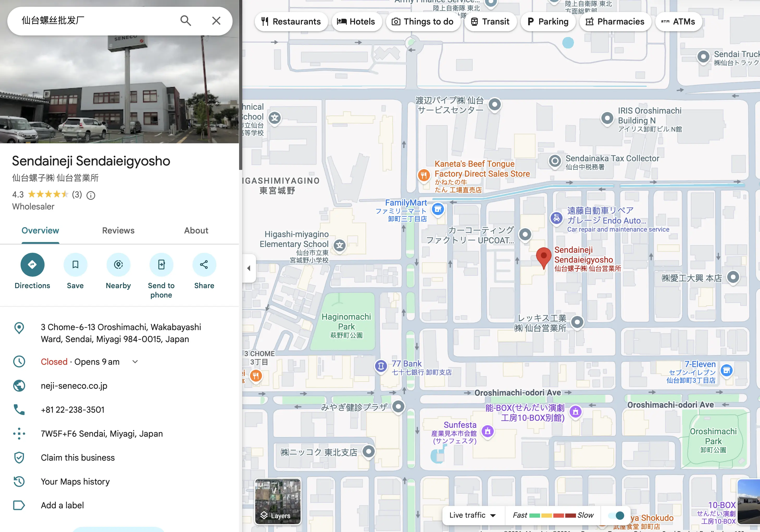Select the ATMs chip
Screen dimensions: 760x532
678,22
